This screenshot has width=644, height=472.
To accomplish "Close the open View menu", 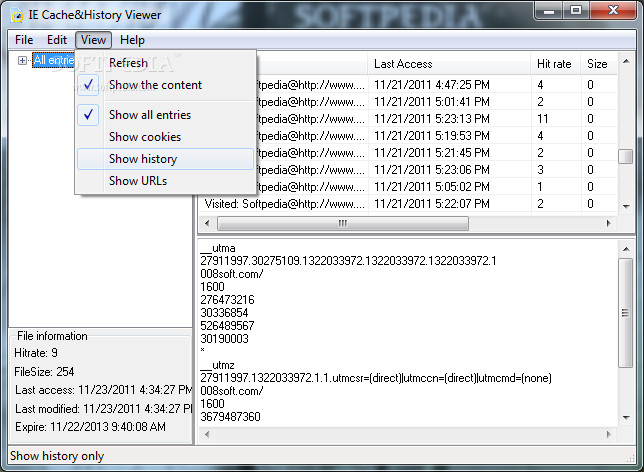I will coord(93,40).
